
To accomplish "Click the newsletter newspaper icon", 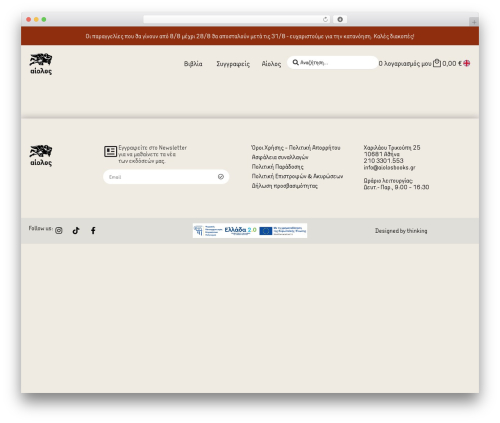I will (110, 151).
